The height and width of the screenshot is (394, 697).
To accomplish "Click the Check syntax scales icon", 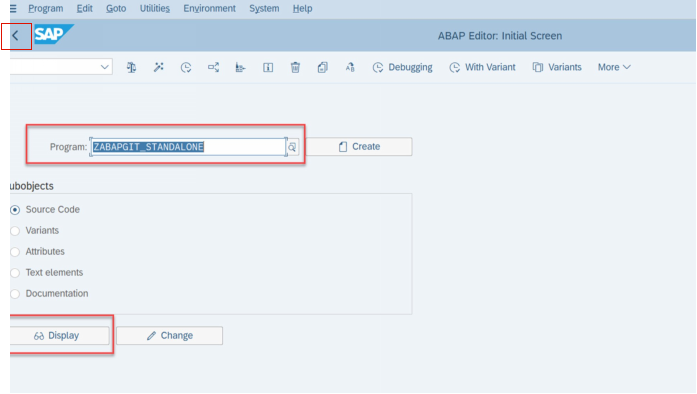I will click(132, 67).
